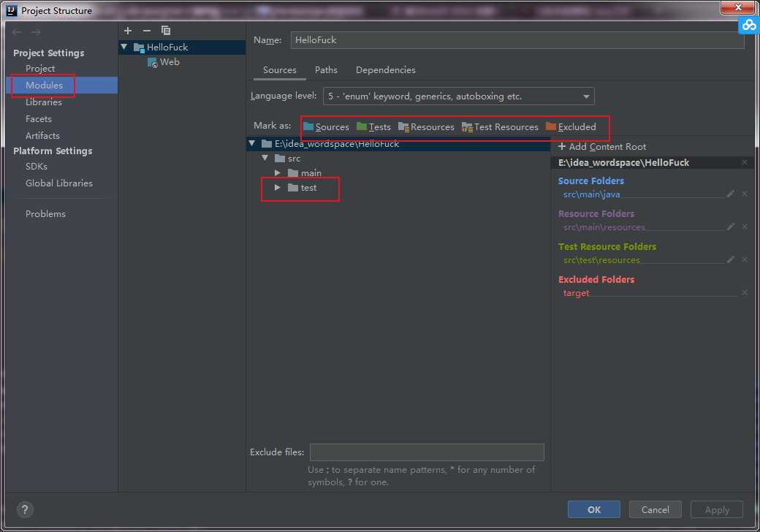Click src\test\resources entry
Image resolution: width=760 pixels, height=532 pixels.
(x=601, y=260)
